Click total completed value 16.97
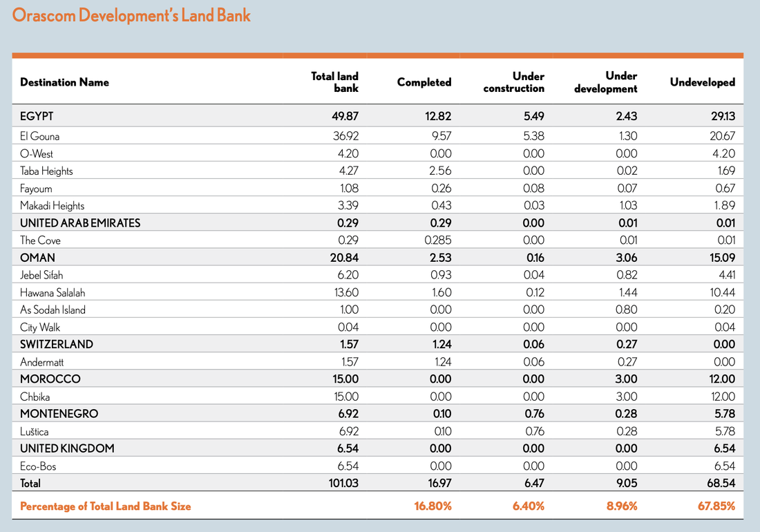760x532 pixels. pyautogui.click(x=440, y=484)
